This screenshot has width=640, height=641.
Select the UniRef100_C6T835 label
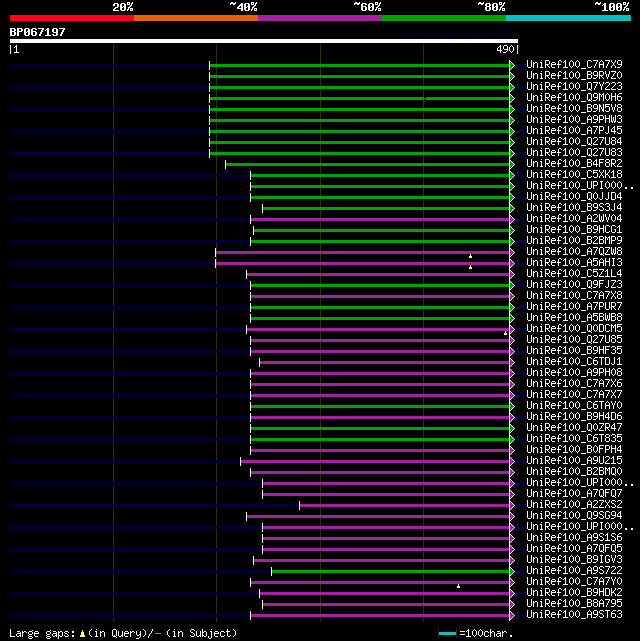tap(574, 439)
